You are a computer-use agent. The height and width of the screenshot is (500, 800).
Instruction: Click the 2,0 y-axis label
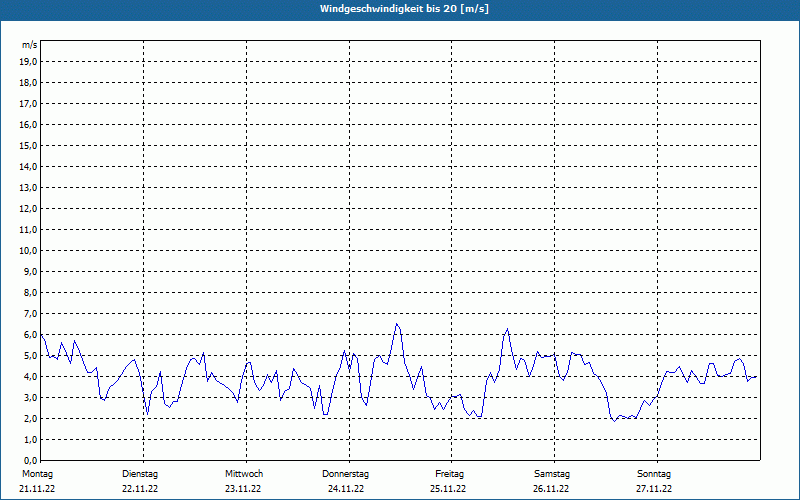pyautogui.click(x=31, y=418)
